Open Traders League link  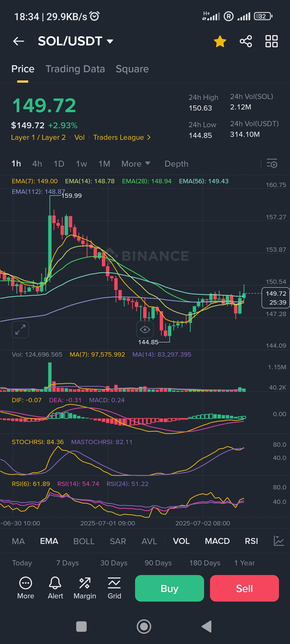(122, 137)
